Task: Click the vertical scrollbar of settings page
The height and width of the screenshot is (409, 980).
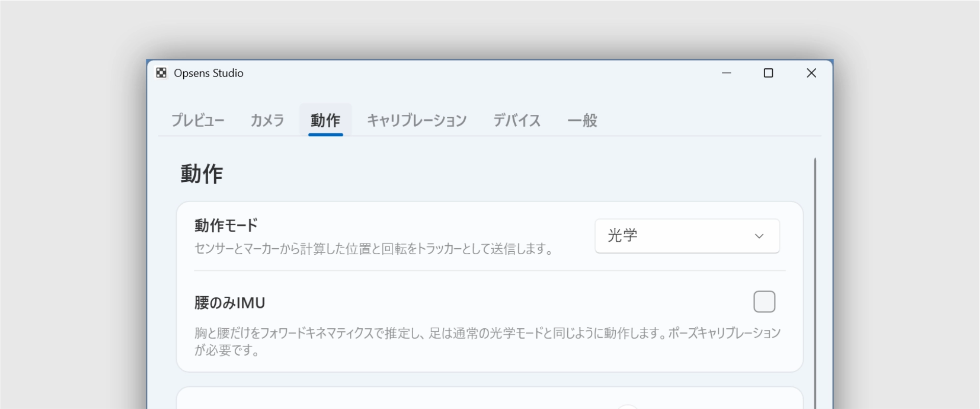Action: pyautogui.click(x=815, y=283)
